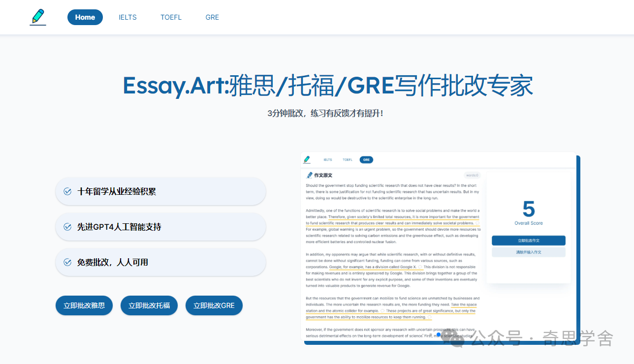Image resolution: width=634 pixels, height=364 pixels.
Task: Click the 立即批改作文 button in the preview panel
Action: point(528,241)
